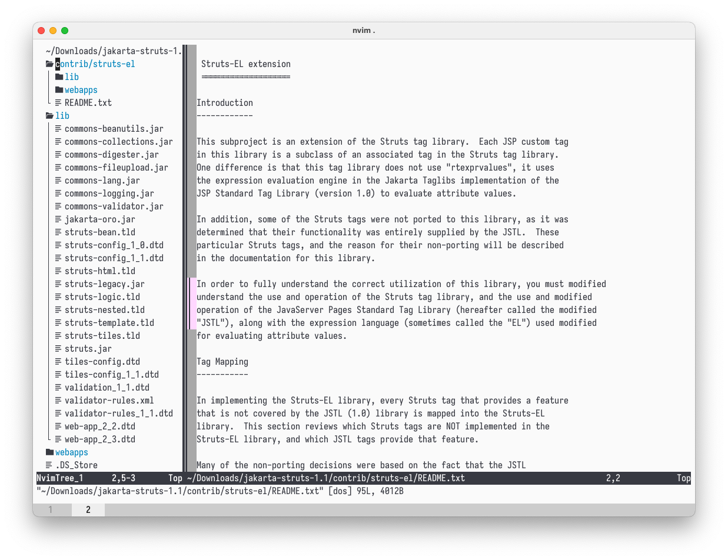The height and width of the screenshot is (560, 728).
Task: Select the top-level lib folder label
Action: (x=62, y=116)
